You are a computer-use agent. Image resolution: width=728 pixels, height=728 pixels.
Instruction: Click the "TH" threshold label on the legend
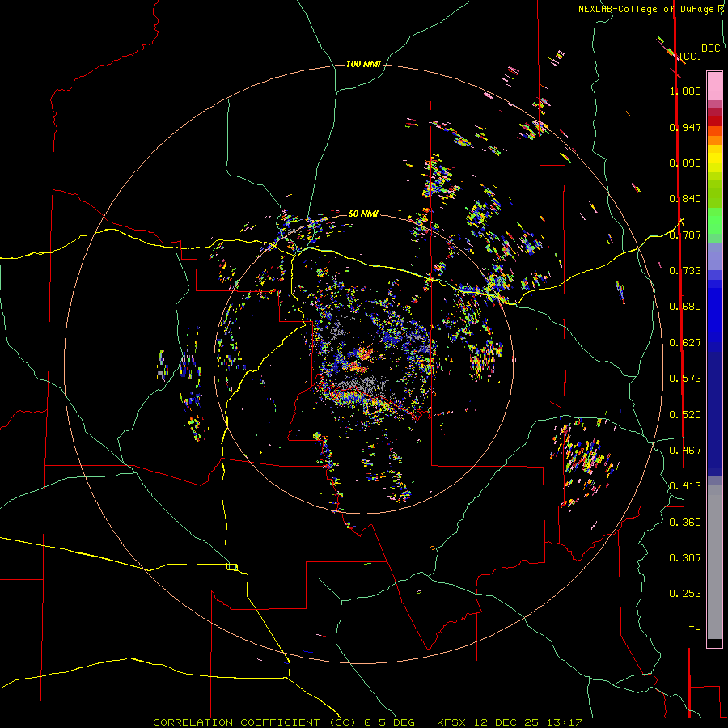coord(695,630)
